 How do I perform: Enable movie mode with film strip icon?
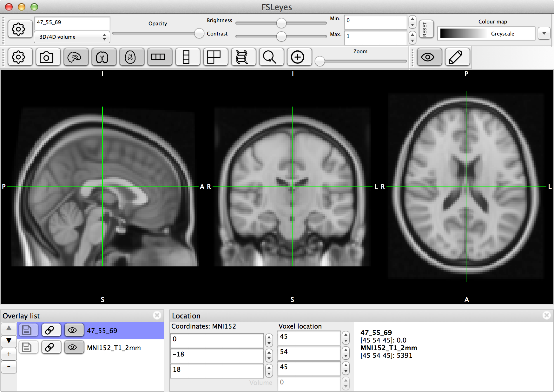242,57
